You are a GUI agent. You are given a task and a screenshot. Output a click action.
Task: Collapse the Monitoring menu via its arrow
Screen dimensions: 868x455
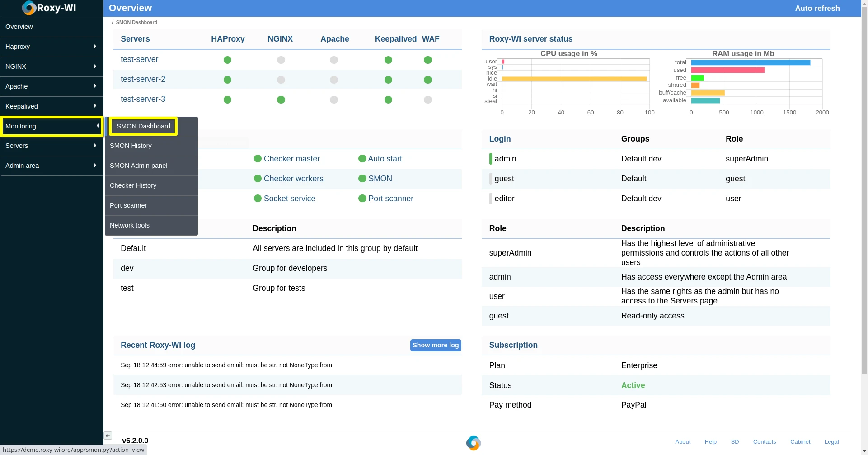97,126
